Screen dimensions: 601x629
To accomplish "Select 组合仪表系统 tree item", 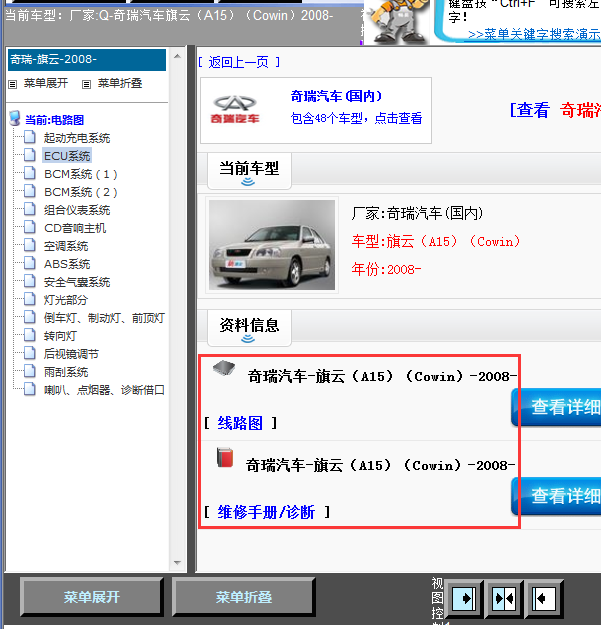I will (x=77, y=210).
